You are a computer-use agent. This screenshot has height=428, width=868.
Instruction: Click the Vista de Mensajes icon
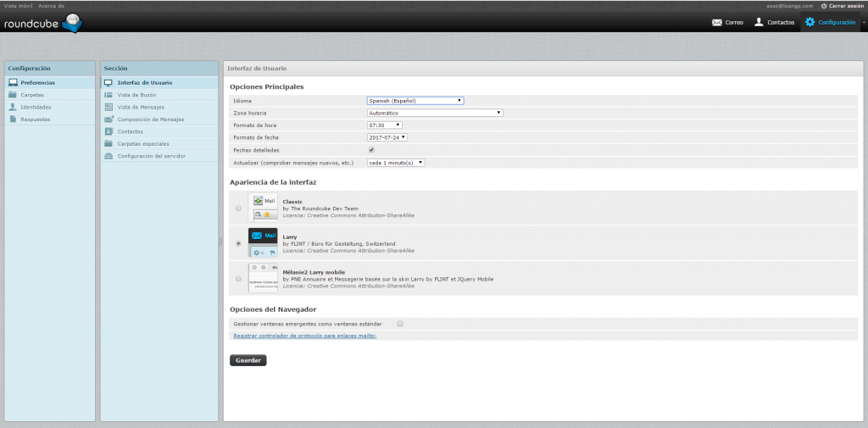(108, 107)
